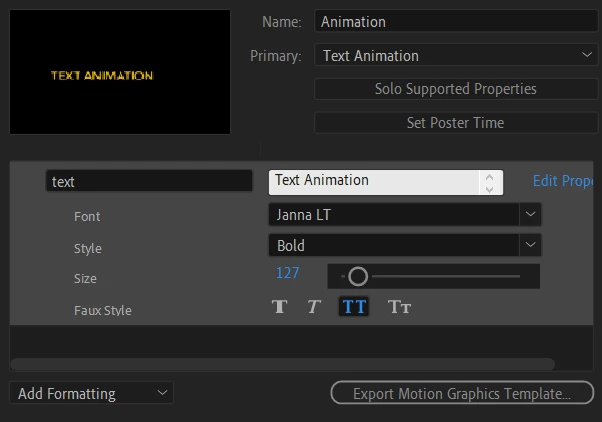Image resolution: width=602 pixels, height=422 pixels.
Task: Click the horizontal scrollbar below properties
Action: pos(283,364)
